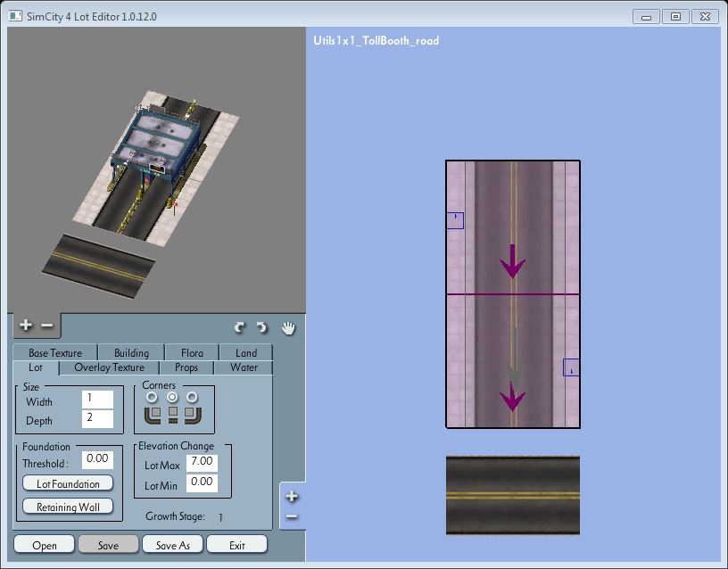This screenshot has height=569, width=728.
Task: Select lower purple direction arrow on lot
Action: (x=513, y=395)
